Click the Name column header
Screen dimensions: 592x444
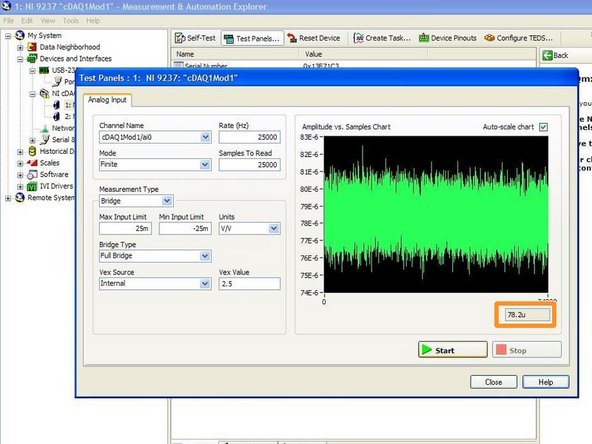click(x=236, y=54)
